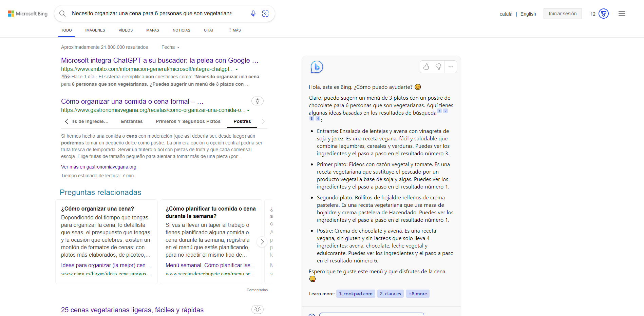644x316 pixels.
Task: Open Microsoft integra ChatGPT result title
Action: [160, 60]
